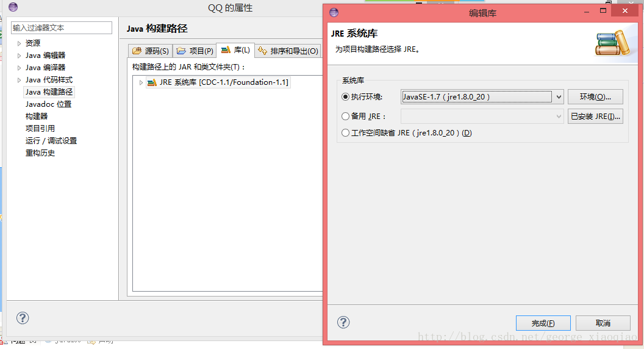
Task: Expand the JRE 系统库 [CDC-1.1/Foundation-1.1] entry
Action: click(141, 82)
